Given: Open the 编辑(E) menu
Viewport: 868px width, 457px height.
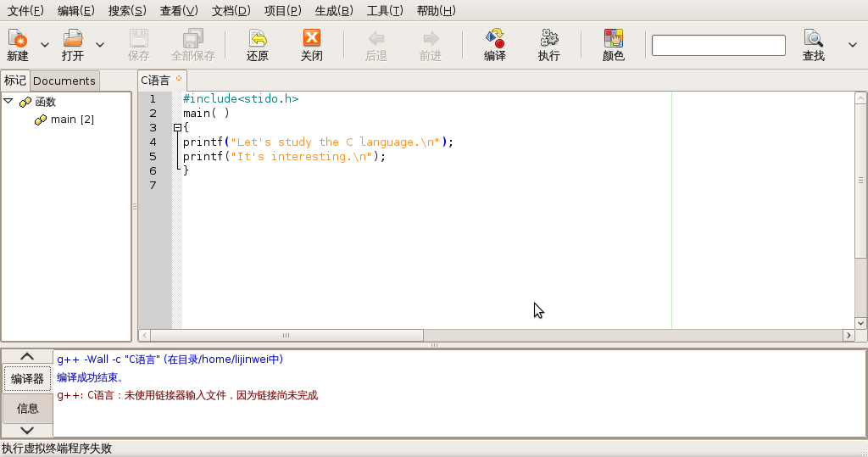Looking at the screenshot, I should pos(75,10).
